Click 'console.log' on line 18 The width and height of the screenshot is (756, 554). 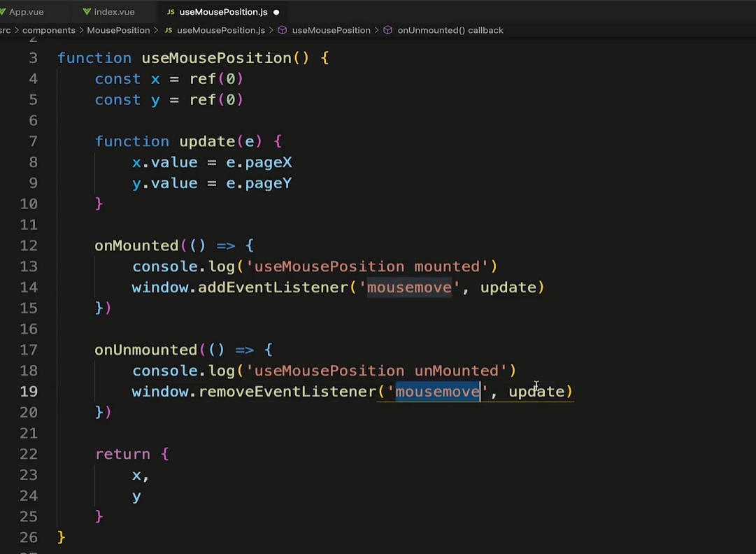(184, 371)
